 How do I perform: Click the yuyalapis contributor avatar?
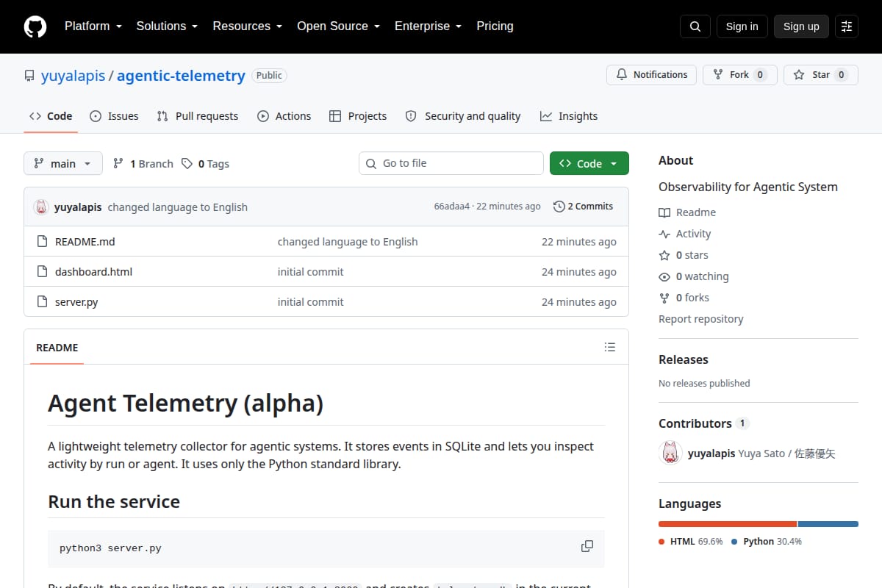click(670, 453)
